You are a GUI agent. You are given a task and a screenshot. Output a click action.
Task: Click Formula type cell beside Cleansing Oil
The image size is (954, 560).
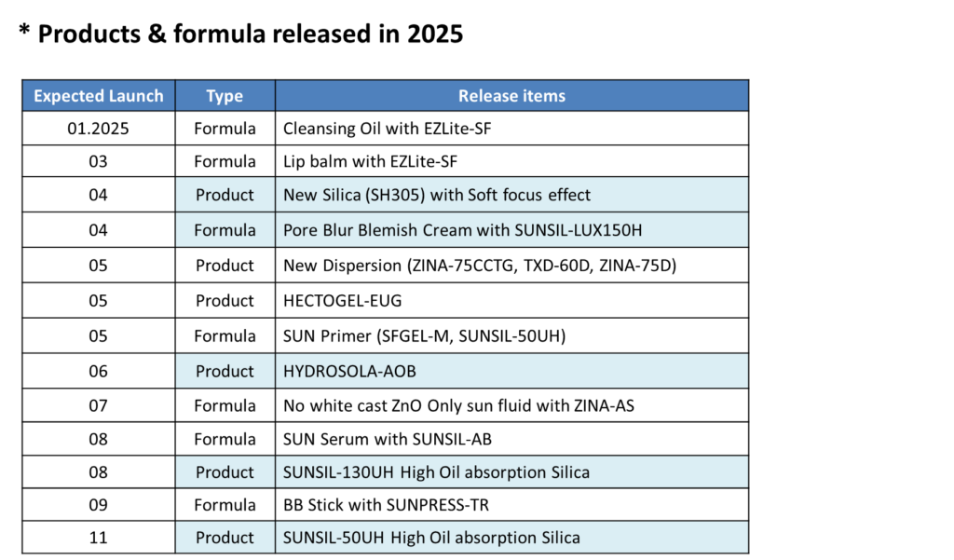point(225,129)
